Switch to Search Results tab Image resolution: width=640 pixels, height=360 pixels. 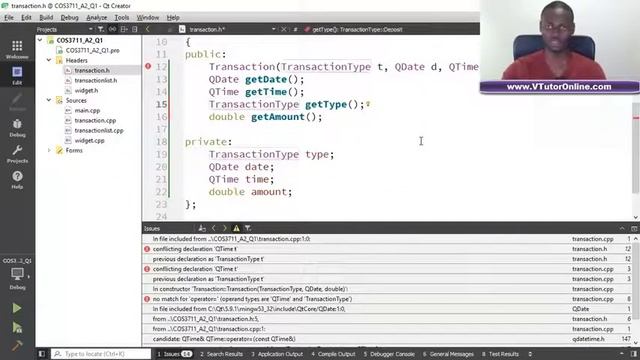(x=221, y=354)
